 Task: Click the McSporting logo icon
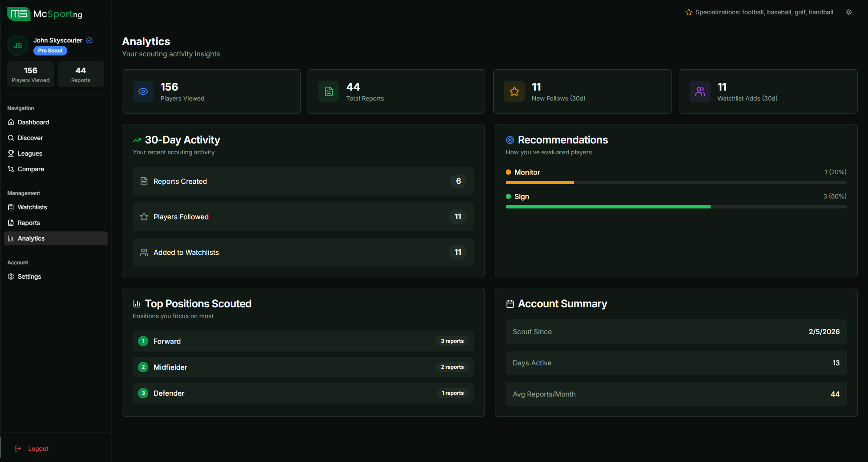(19, 14)
